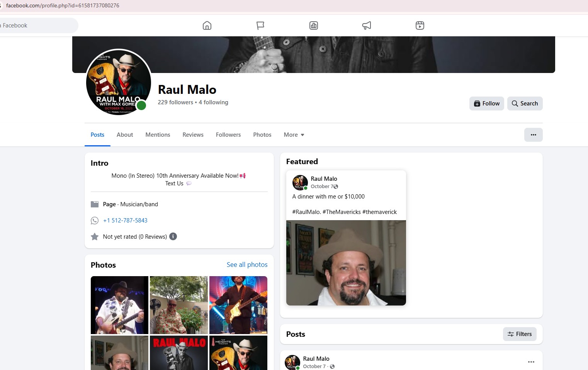This screenshot has height=370, width=588.
Task: Click the Raul Malo name in featured post
Action: (x=324, y=179)
